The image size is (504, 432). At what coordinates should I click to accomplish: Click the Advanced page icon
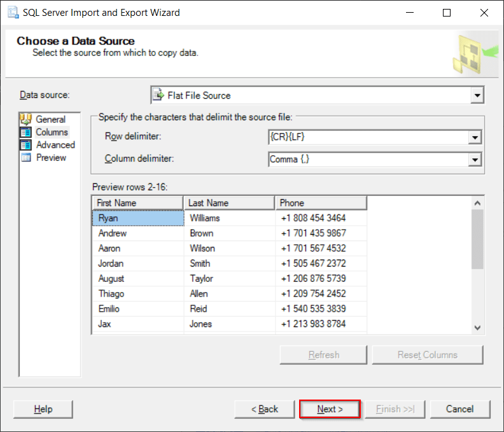tap(25, 145)
